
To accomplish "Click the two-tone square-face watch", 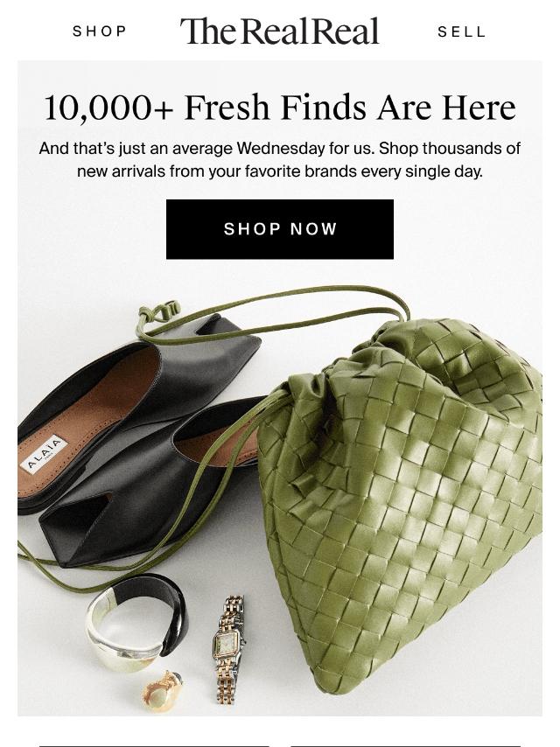I will tap(228, 649).
